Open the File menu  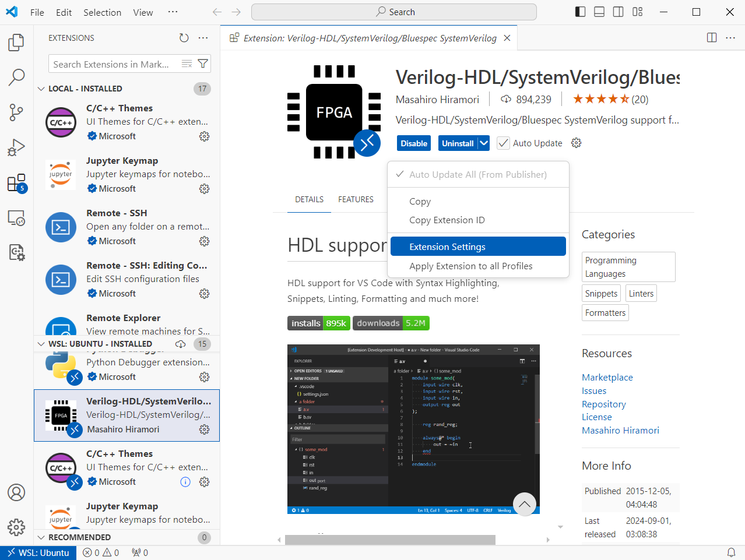pos(37,12)
